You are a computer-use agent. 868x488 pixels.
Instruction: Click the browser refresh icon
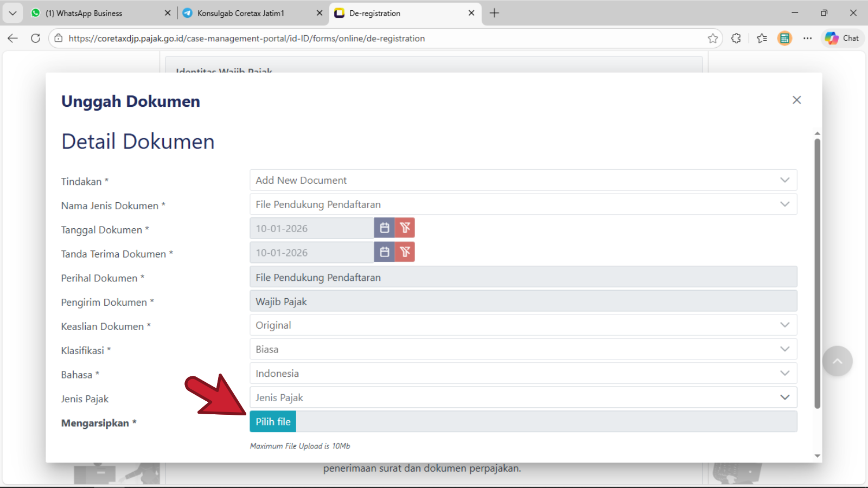[36, 38]
